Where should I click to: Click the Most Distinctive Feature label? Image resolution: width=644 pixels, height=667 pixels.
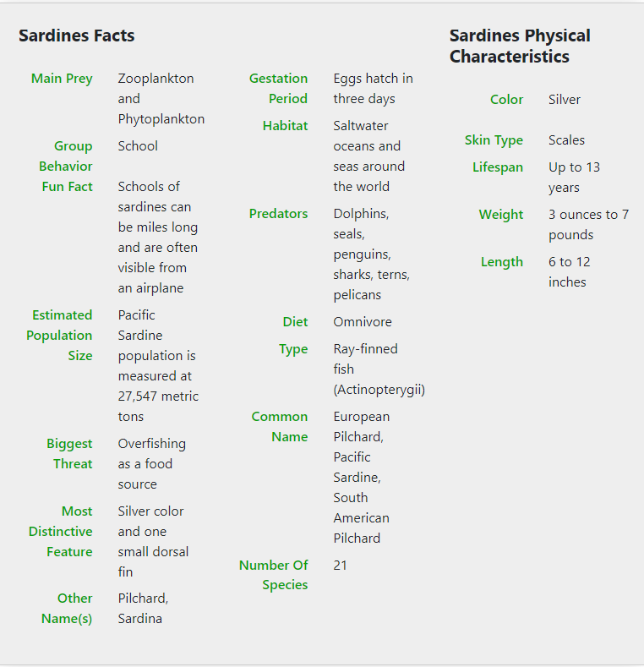tap(61, 532)
